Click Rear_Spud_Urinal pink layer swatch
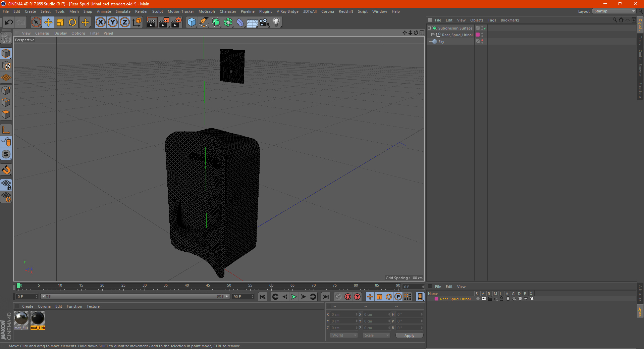 [x=478, y=35]
